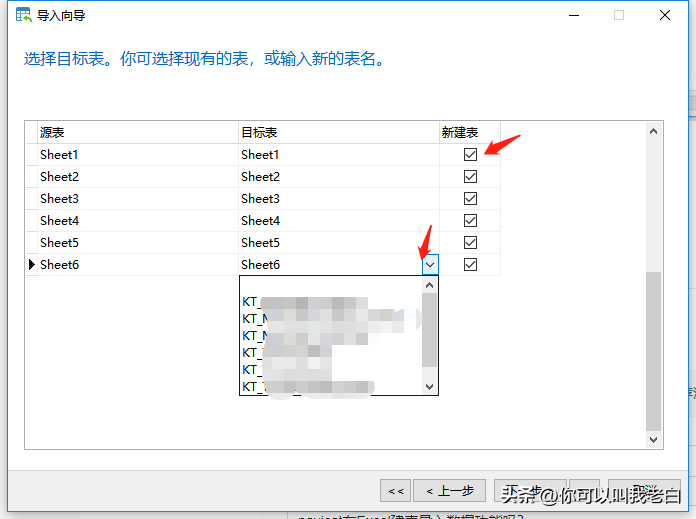Minimize the import wizard window
The height and width of the screenshot is (519, 696).
pyautogui.click(x=574, y=15)
